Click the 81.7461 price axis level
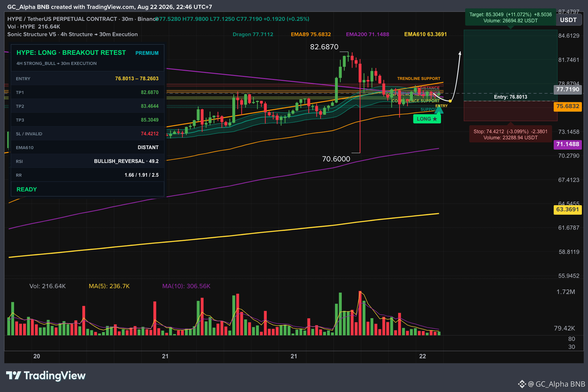The width and height of the screenshot is (588, 392). (569, 60)
